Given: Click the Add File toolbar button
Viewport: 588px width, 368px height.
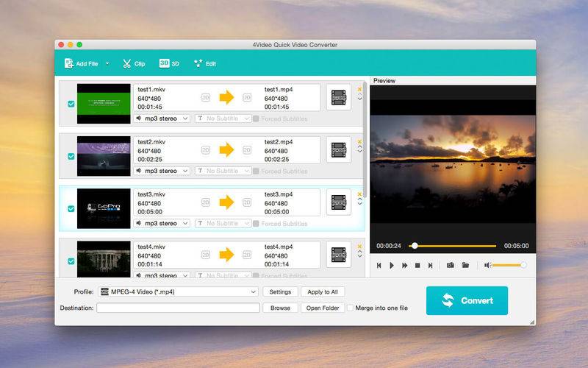Looking at the screenshot, I should coord(81,63).
